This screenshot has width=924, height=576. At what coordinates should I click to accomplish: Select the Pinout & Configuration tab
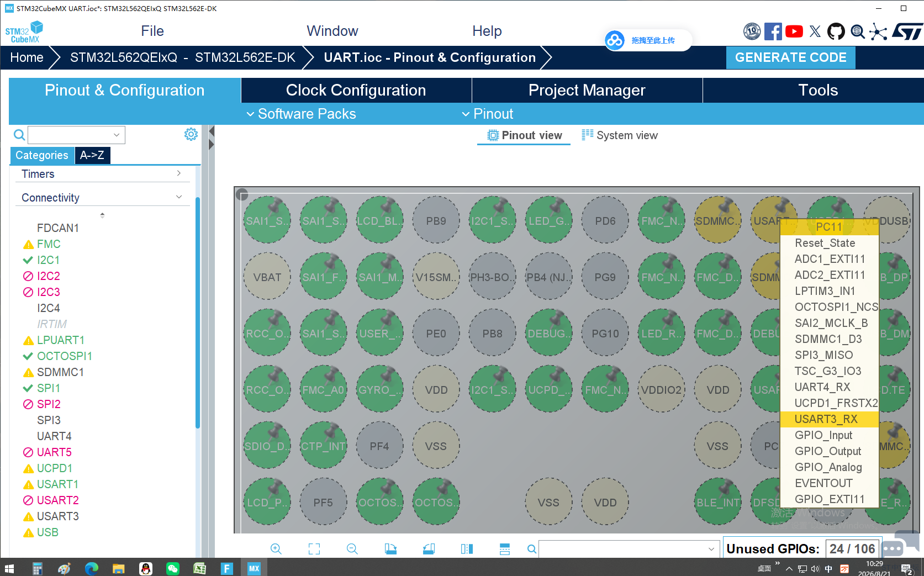[x=125, y=90]
